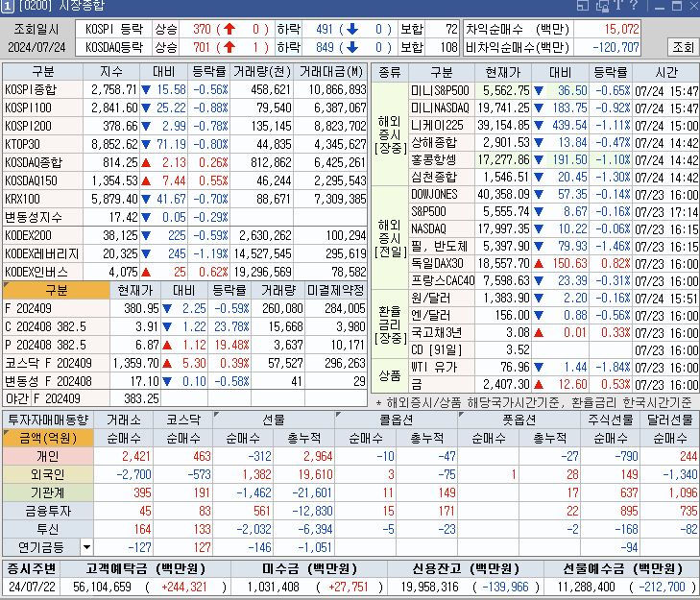This screenshot has width=700, height=600.
Task: Click the 비차익순매수 value -120,707
Action: pyautogui.click(x=616, y=47)
